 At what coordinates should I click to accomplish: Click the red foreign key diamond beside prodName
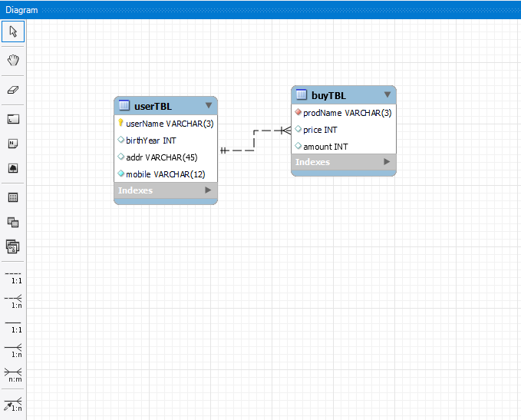[298, 112]
